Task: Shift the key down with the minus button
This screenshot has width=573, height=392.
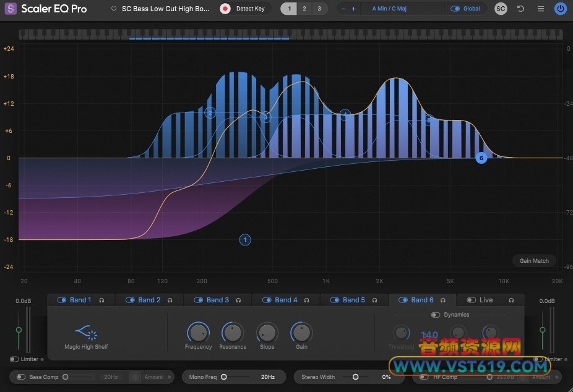Action: [x=343, y=9]
